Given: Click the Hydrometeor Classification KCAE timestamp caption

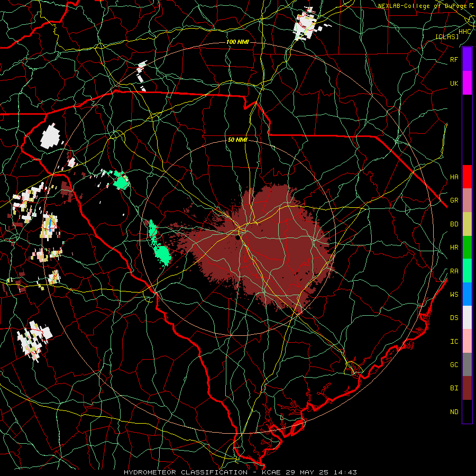Looking at the screenshot, I should coord(240,472).
